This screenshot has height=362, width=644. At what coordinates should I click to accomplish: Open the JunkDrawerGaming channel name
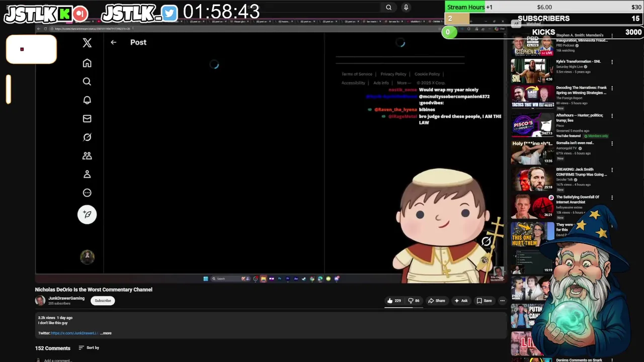point(66,298)
